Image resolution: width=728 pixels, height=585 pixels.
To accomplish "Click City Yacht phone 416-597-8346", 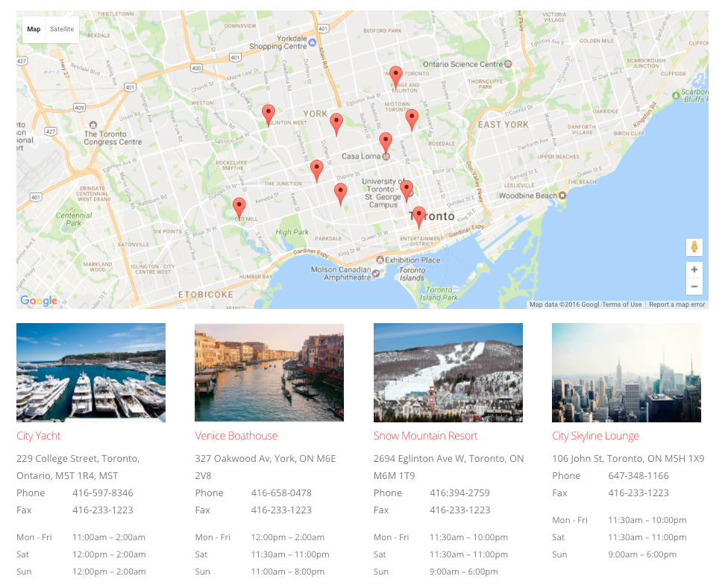I will click(x=103, y=493).
